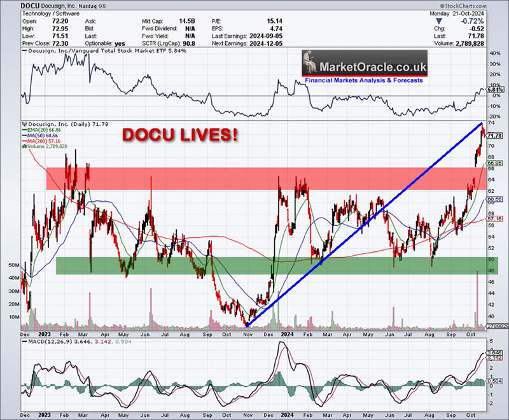
Task: Click the 0.504 histogram value tag on axis
Action: coord(495,381)
